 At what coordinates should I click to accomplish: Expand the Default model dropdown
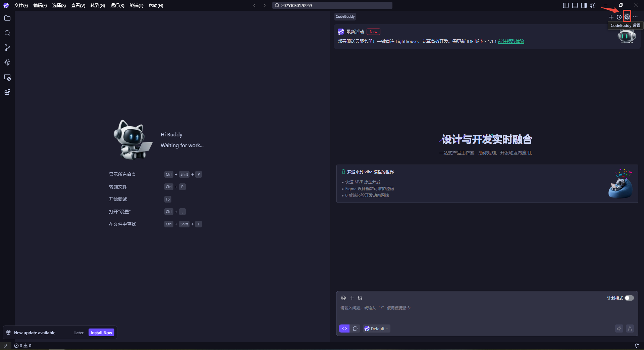click(x=377, y=329)
